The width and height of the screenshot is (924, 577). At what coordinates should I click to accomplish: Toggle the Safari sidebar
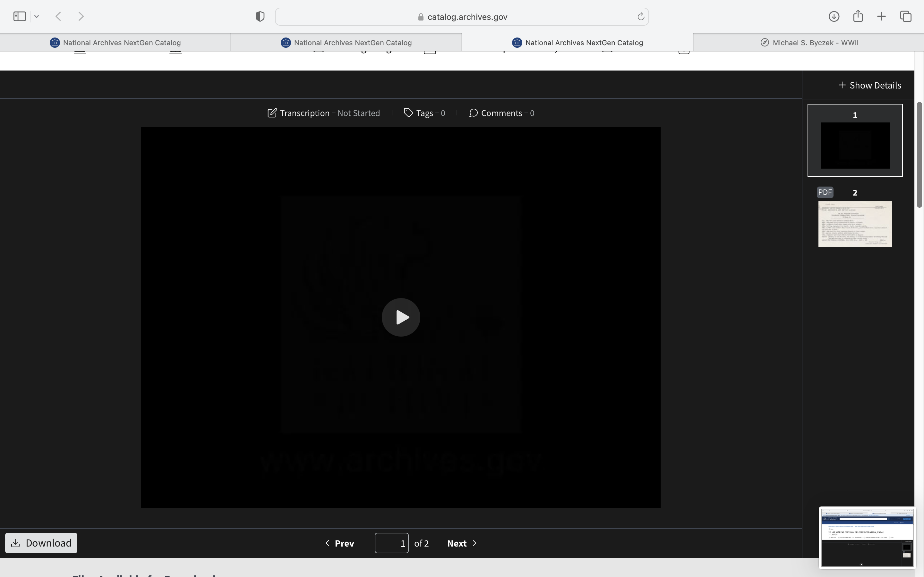coord(20,16)
